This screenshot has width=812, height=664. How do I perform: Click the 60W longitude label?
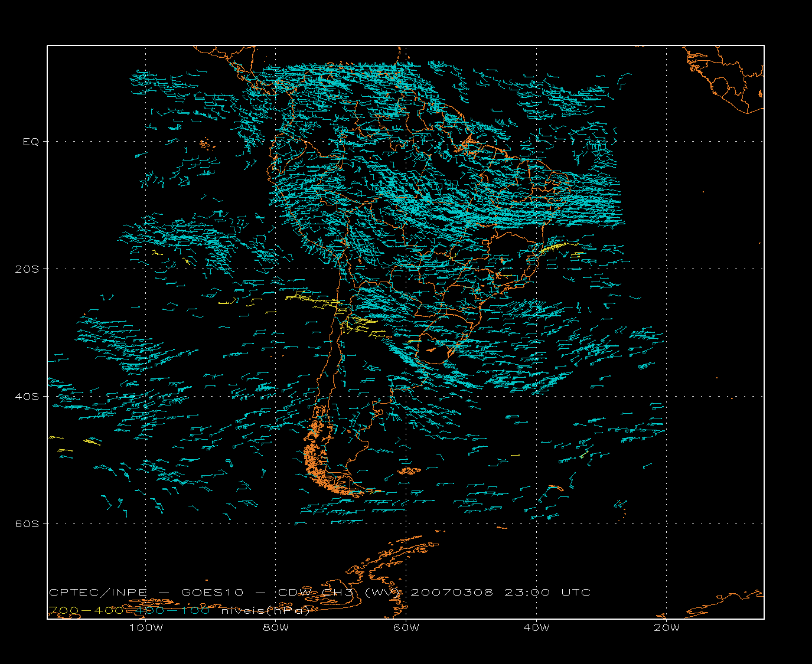point(406,628)
